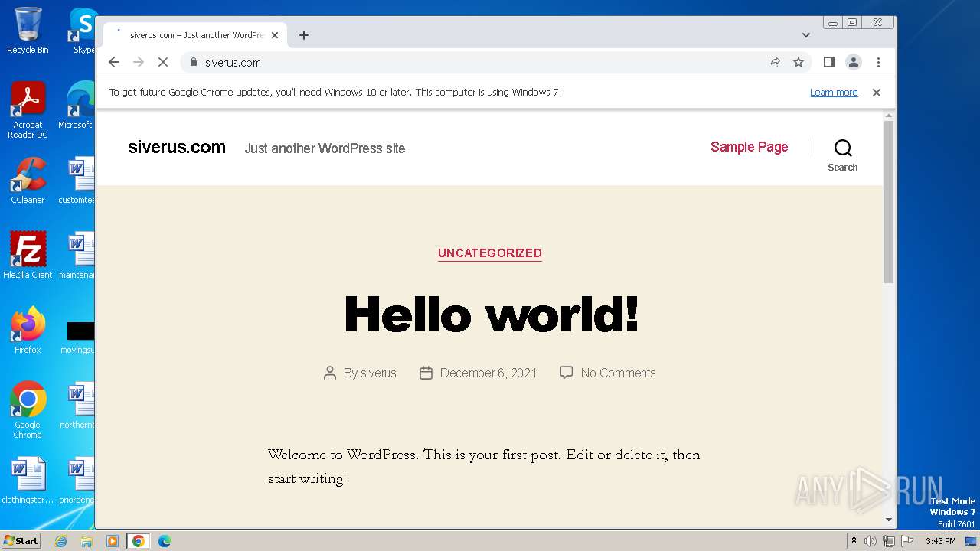Click the page vertical scrollbar thumb
Image resolution: width=980 pixels, height=551 pixels.
pyautogui.click(x=889, y=202)
